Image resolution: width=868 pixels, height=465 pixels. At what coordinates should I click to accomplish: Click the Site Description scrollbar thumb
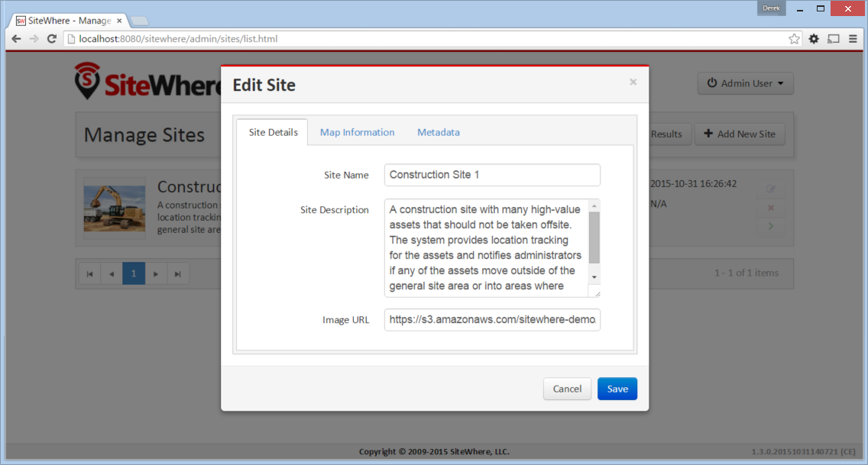pyautogui.click(x=594, y=237)
